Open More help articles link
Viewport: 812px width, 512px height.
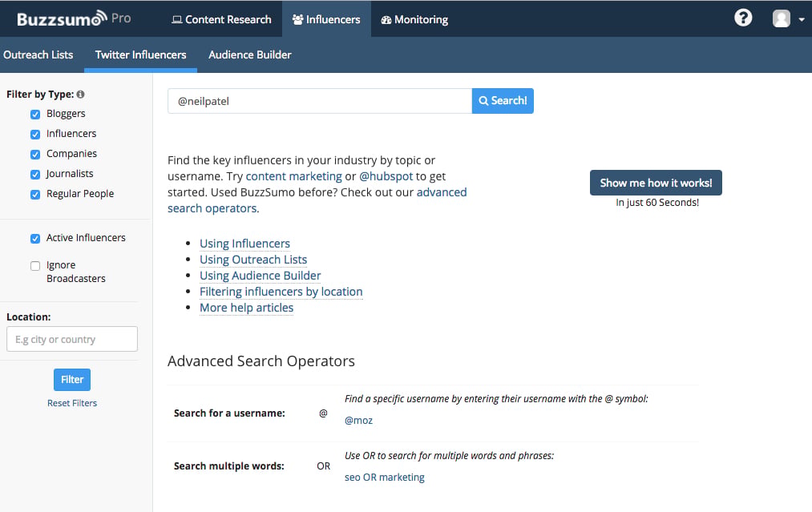[x=247, y=308]
